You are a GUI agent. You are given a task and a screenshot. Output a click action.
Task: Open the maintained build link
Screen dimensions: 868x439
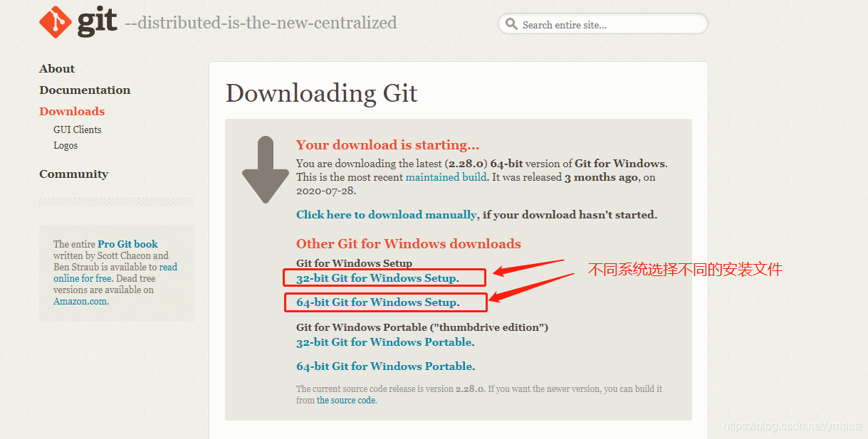click(446, 177)
